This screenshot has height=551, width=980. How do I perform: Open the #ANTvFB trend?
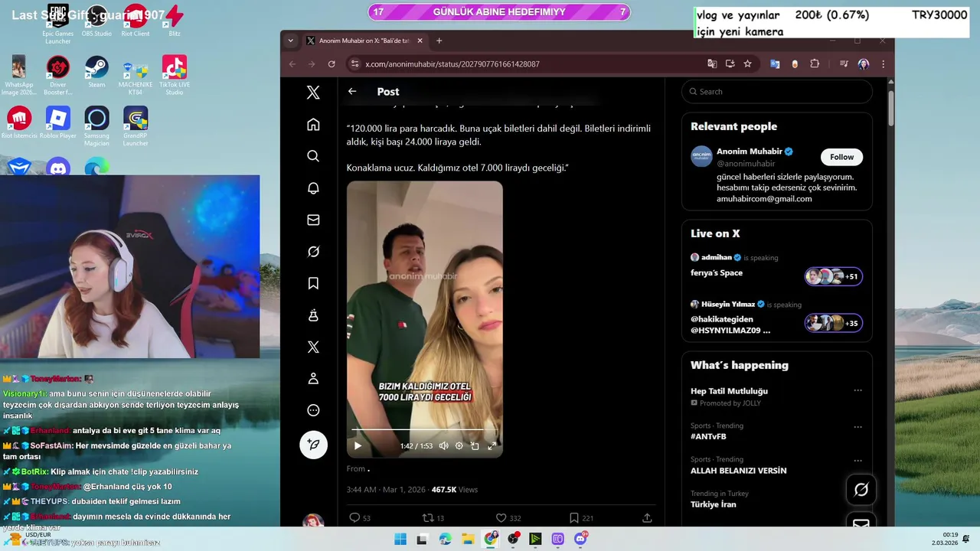(x=708, y=436)
